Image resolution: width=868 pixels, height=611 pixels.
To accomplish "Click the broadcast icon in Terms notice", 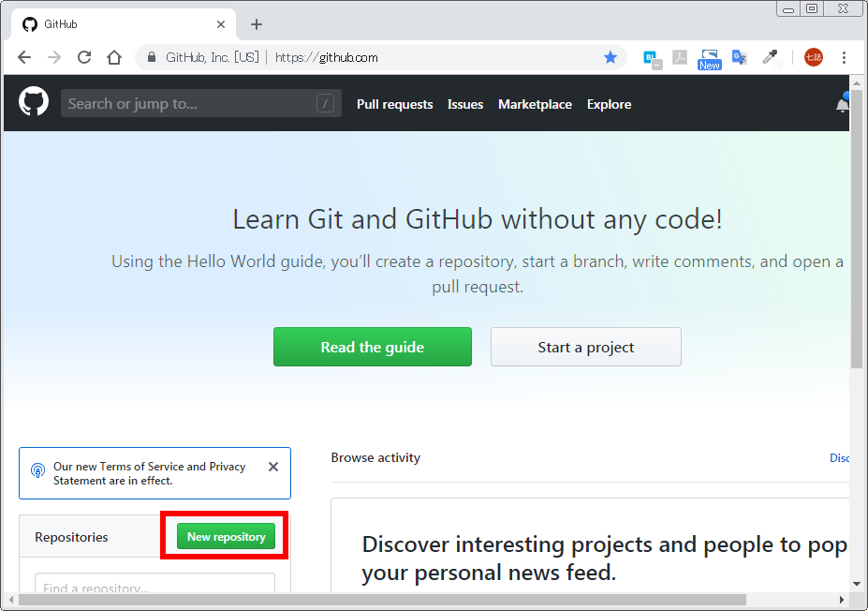I will [37, 470].
